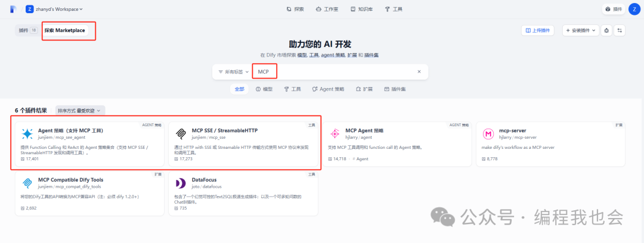The width and height of the screenshot is (644, 243).
Task: Click the mcp-server plugin icon
Action: (489, 133)
